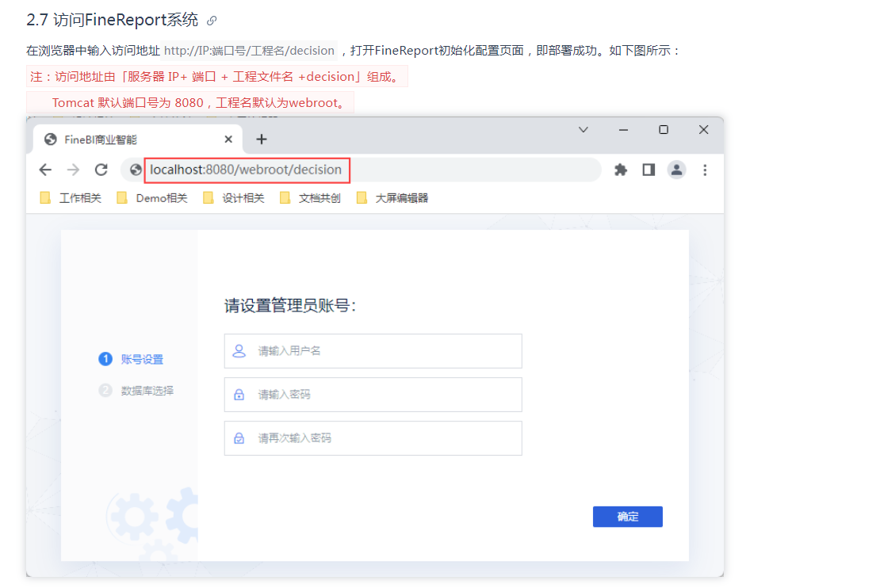
Task: Open a new tab with the plus button
Action: 262,139
